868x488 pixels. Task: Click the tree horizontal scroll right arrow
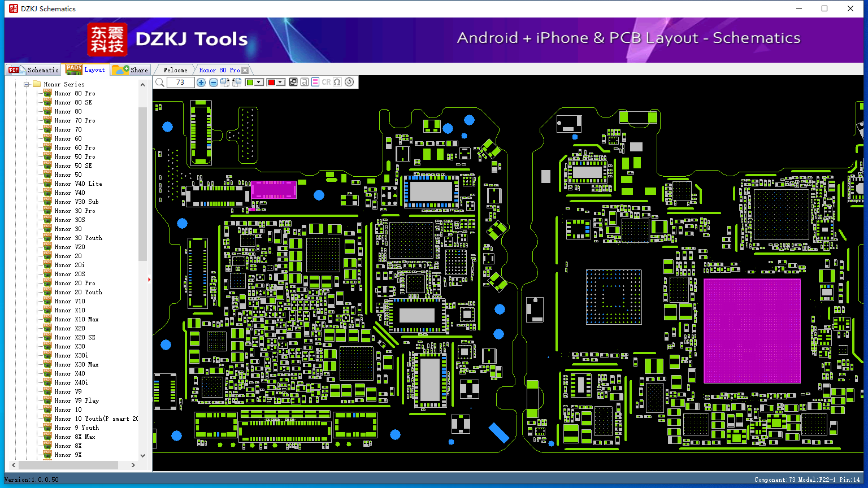[x=133, y=465]
